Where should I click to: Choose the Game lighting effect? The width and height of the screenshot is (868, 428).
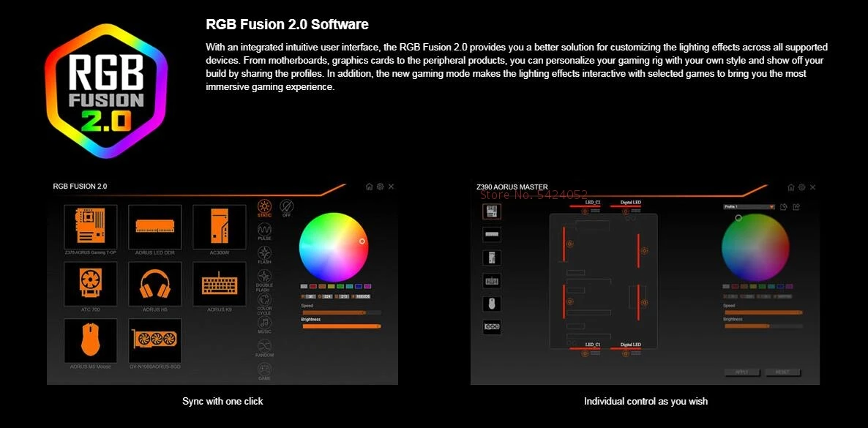(x=265, y=372)
